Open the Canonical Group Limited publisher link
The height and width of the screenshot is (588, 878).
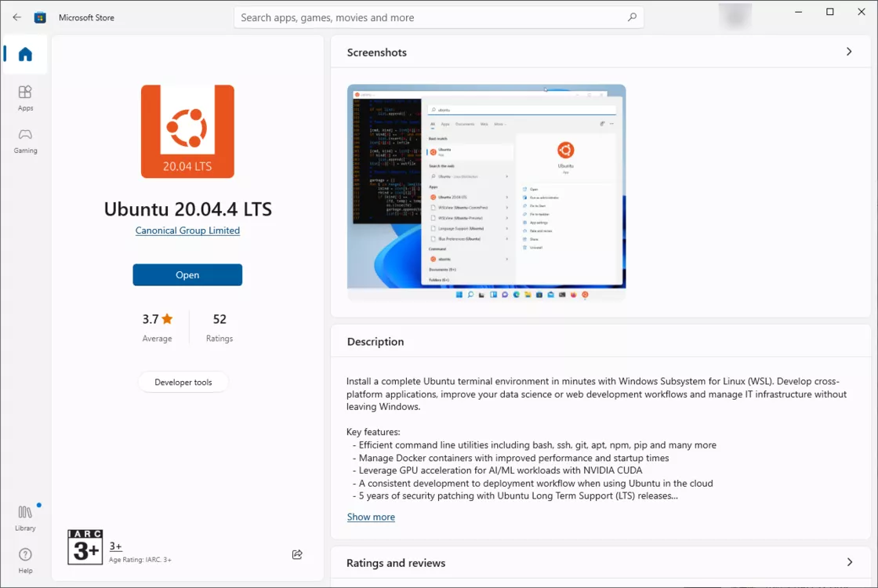(187, 230)
